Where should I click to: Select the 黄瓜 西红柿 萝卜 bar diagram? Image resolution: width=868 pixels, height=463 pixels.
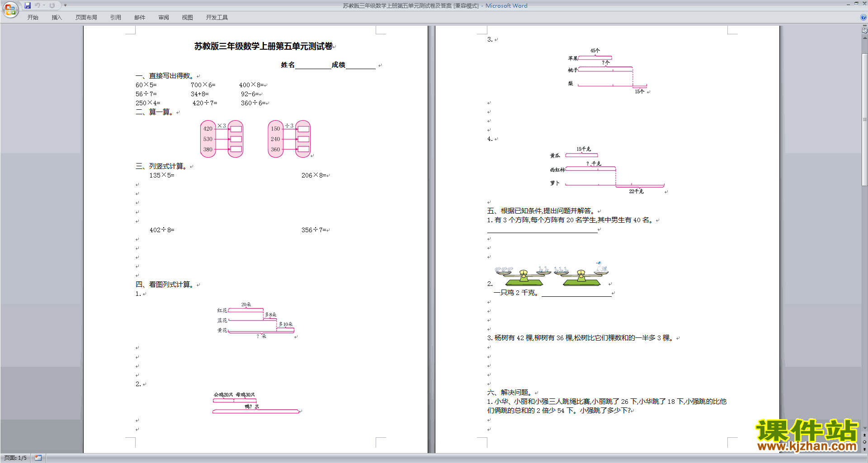click(607, 170)
